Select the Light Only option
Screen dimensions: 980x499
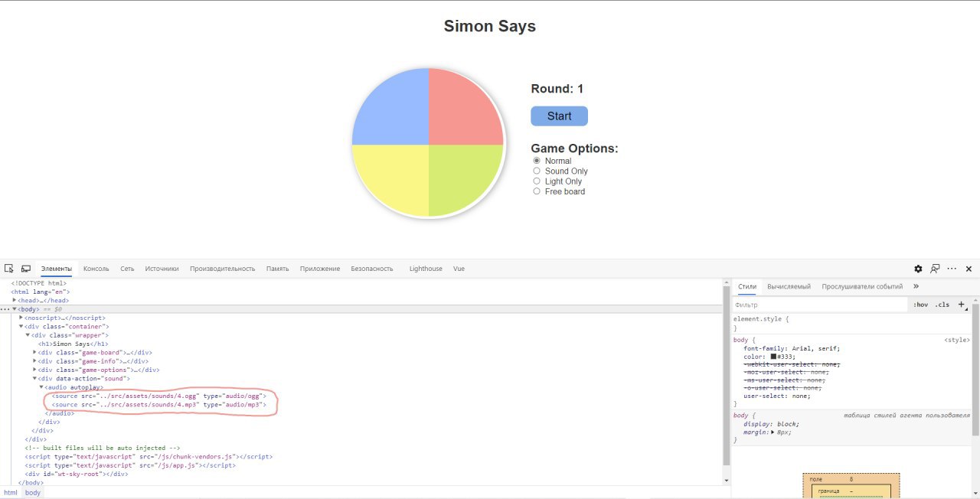[537, 181]
